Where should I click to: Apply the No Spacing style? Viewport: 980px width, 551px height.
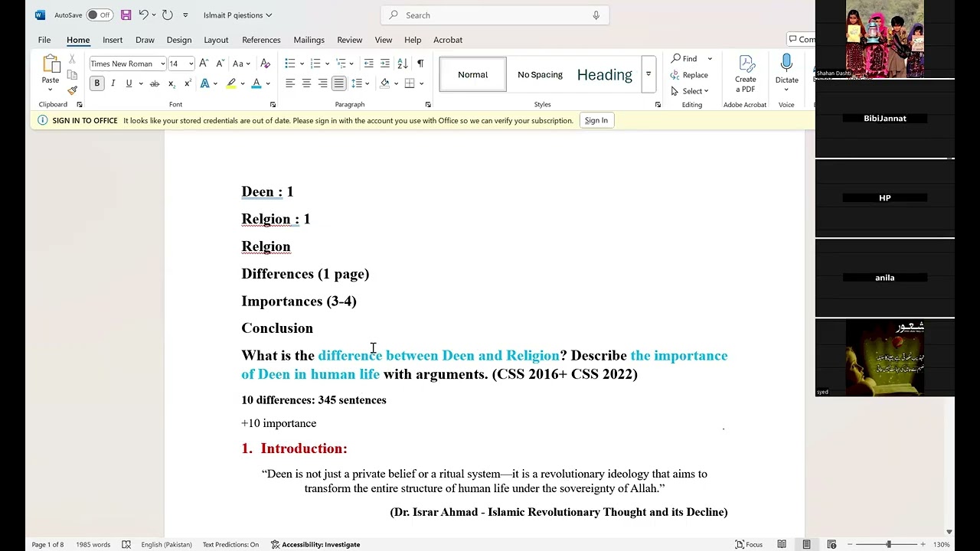540,74
